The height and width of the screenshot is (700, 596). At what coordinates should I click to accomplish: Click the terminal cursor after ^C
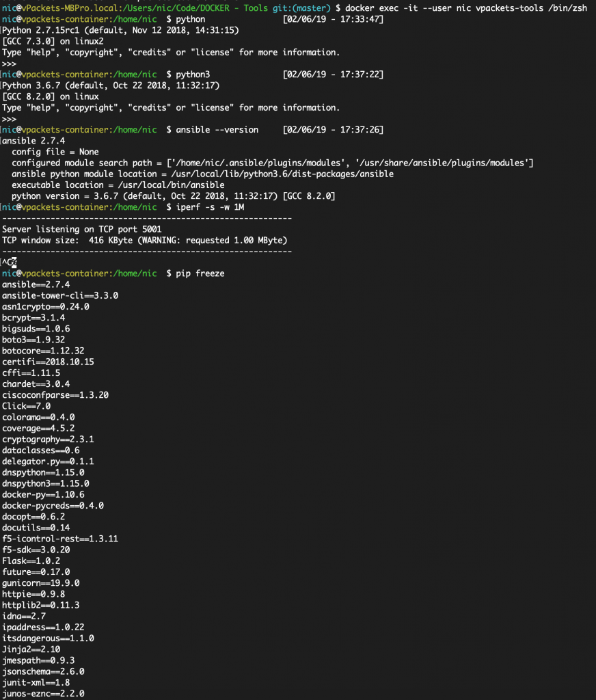(x=14, y=262)
